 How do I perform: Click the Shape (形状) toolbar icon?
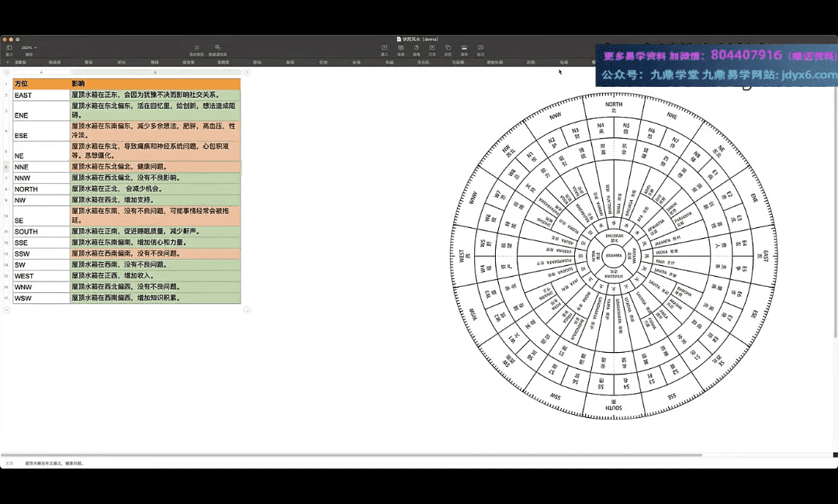pyautogui.click(x=448, y=48)
